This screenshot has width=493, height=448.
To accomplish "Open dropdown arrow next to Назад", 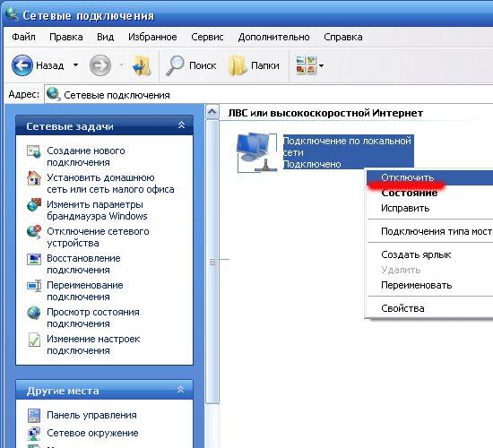I will coord(75,65).
